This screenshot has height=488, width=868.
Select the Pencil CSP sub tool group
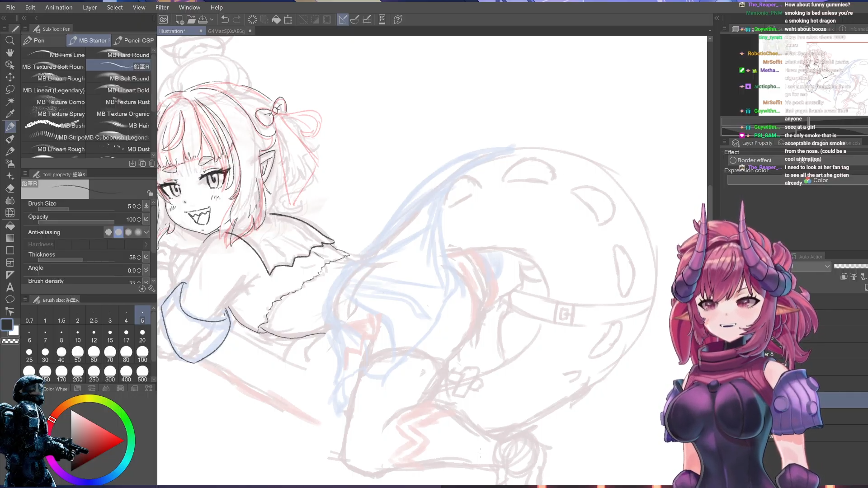[134, 40]
